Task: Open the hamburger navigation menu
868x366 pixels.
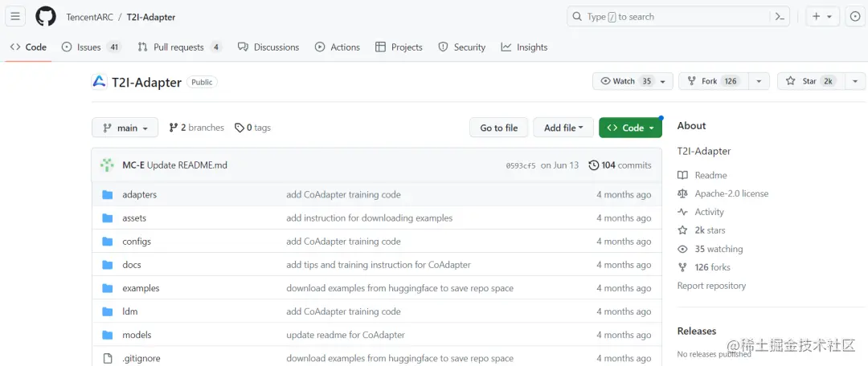Action: tap(15, 17)
